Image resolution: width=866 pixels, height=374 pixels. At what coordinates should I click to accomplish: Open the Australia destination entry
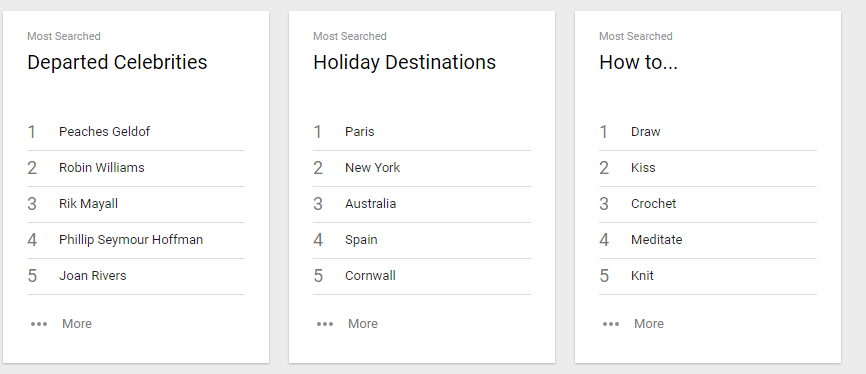click(x=422, y=204)
